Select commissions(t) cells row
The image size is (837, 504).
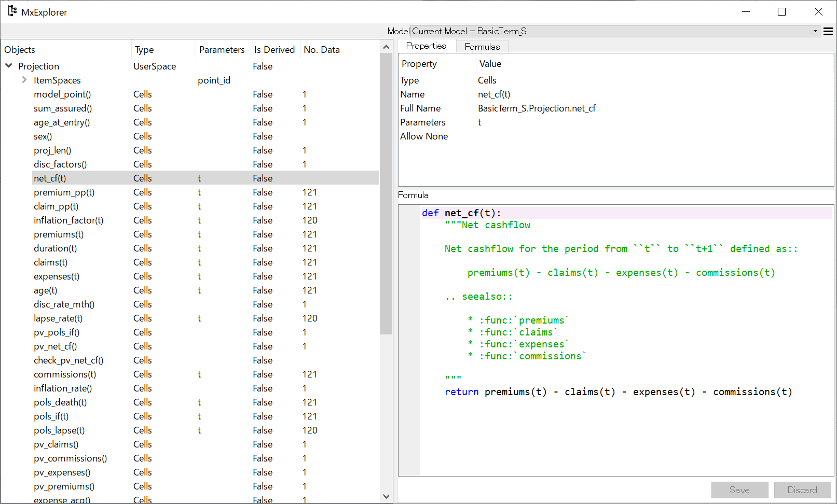tap(190, 374)
